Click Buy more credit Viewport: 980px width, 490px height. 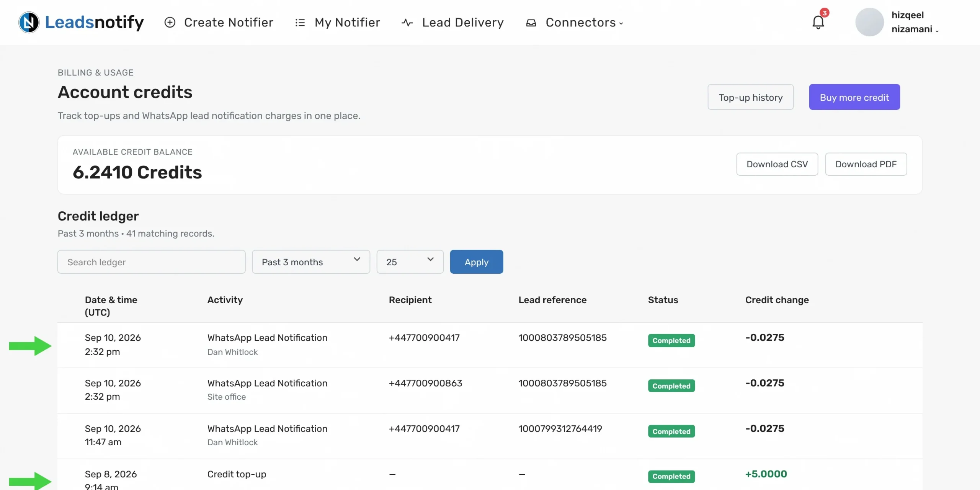(854, 97)
